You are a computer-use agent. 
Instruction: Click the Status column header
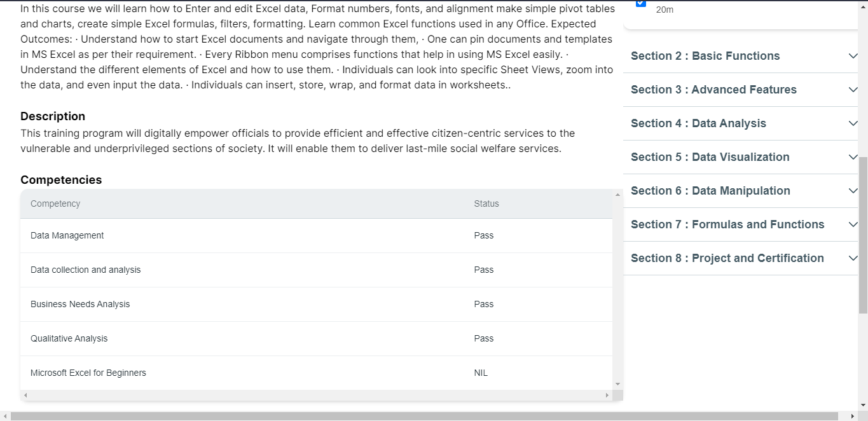pos(486,204)
